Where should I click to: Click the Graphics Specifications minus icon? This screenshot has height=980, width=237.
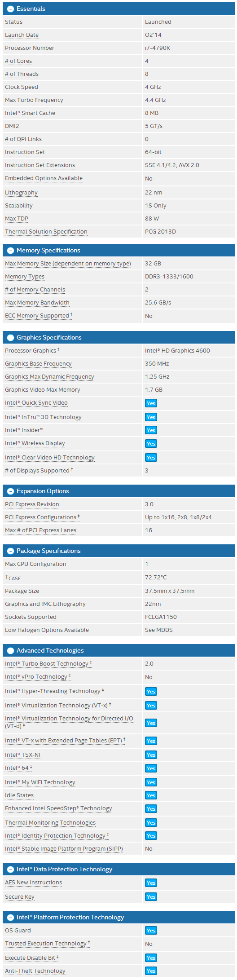[10, 338]
